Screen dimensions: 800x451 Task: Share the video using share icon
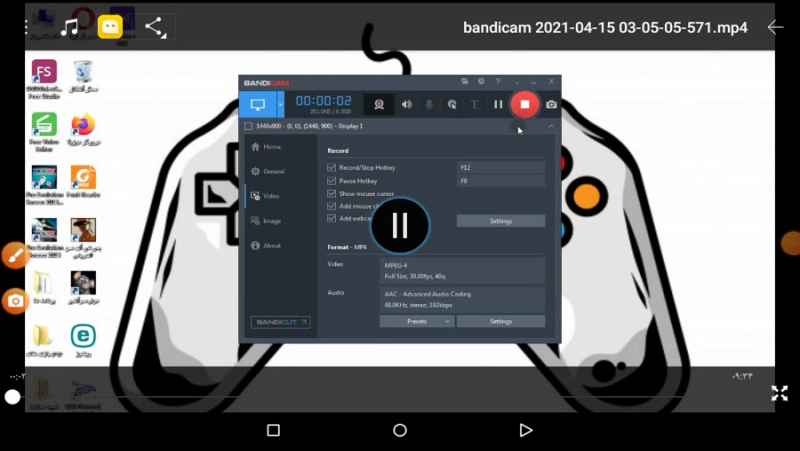pos(156,27)
